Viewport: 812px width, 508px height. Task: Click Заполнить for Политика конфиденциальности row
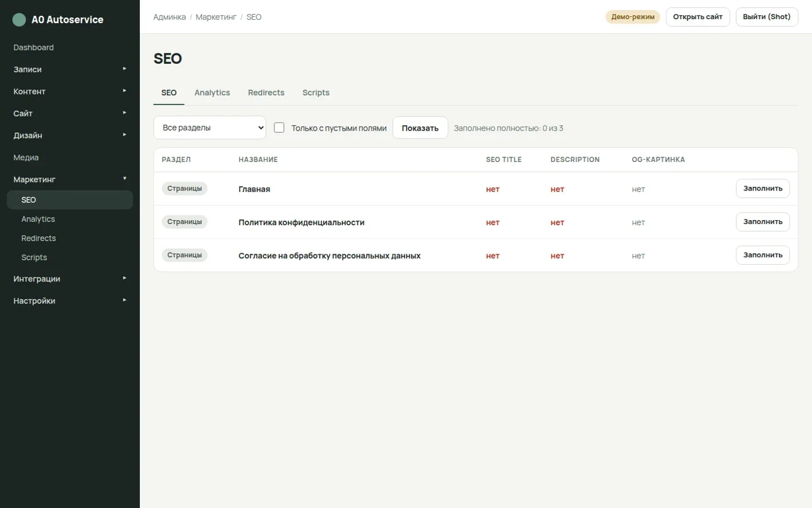763,222
